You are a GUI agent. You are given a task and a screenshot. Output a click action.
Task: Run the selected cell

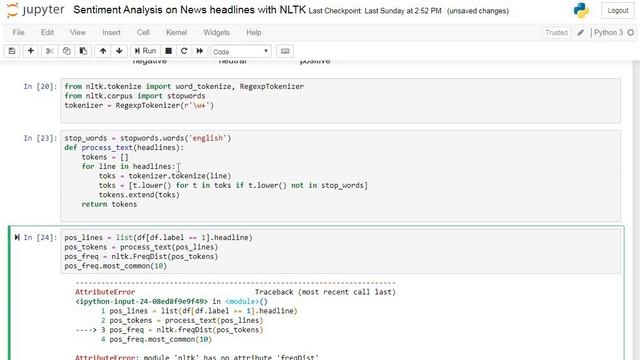145,51
